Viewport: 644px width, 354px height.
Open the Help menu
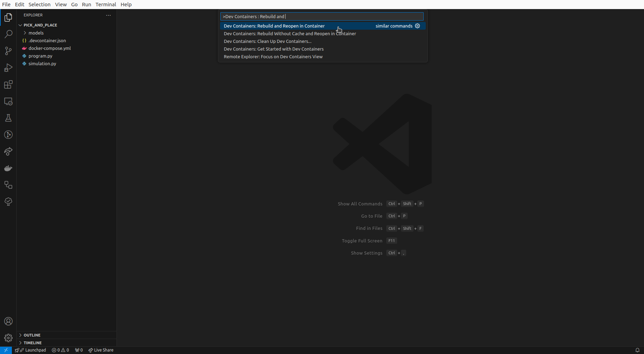pos(126,5)
